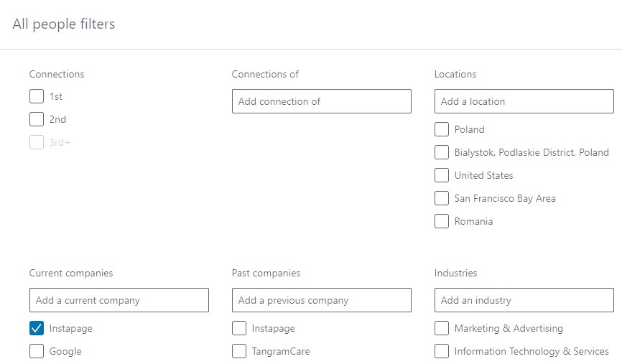Select the Marketing & Advertising industry checkbox
Image resolution: width=622 pixels, height=364 pixels.
442,328
